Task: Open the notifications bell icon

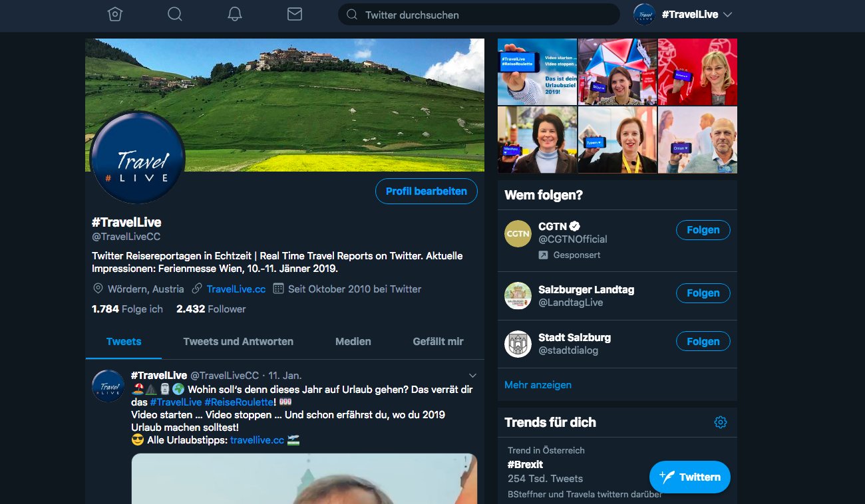Action: point(235,15)
